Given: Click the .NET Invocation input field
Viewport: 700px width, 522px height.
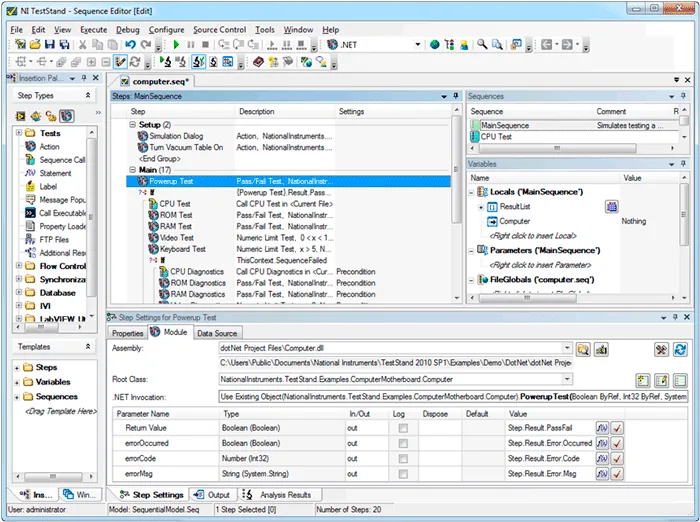Looking at the screenshot, I should (x=454, y=397).
